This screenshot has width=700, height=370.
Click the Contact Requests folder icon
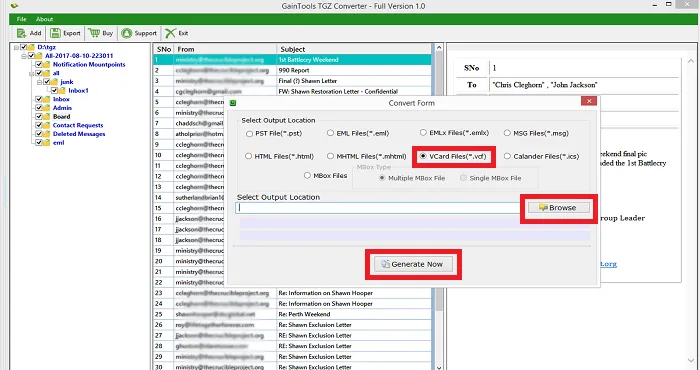coord(47,125)
